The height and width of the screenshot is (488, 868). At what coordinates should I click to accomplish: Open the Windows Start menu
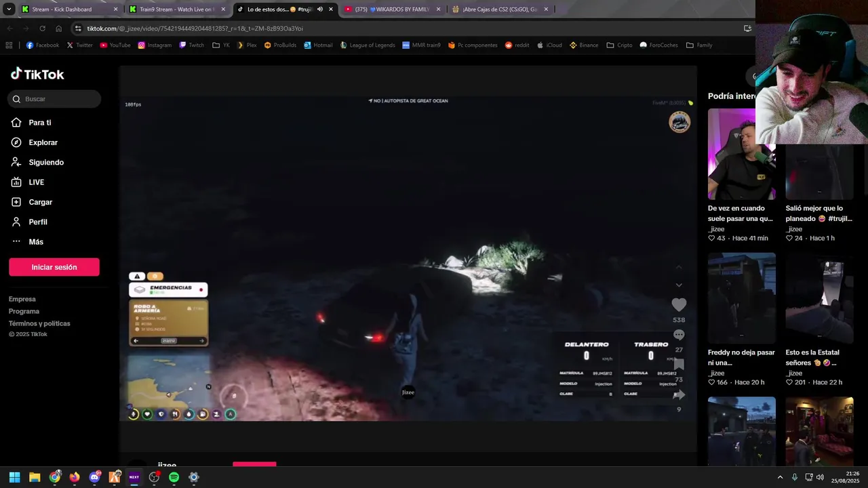(x=14, y=477)
